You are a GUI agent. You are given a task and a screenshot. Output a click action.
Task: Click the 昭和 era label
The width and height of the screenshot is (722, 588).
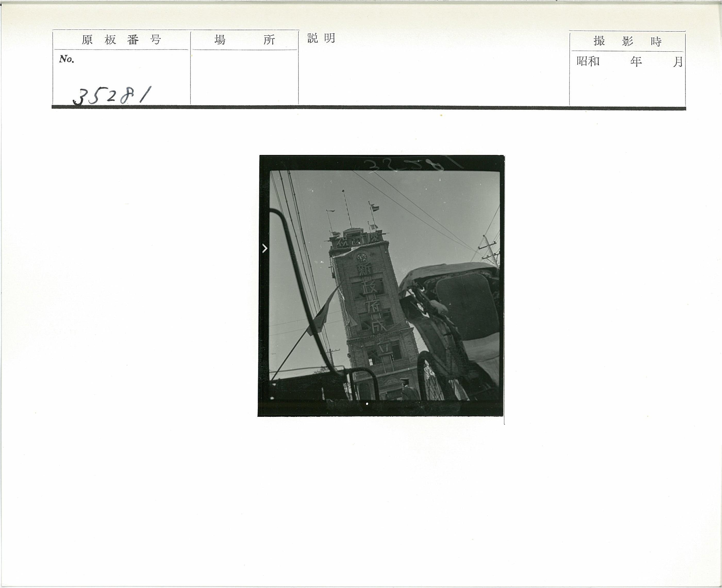[x=588, y=61]
